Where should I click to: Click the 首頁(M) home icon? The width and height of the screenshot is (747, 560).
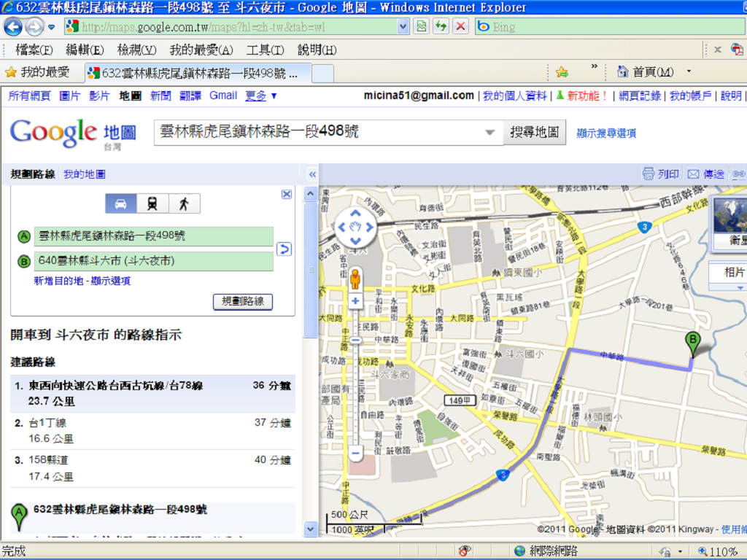622,72
